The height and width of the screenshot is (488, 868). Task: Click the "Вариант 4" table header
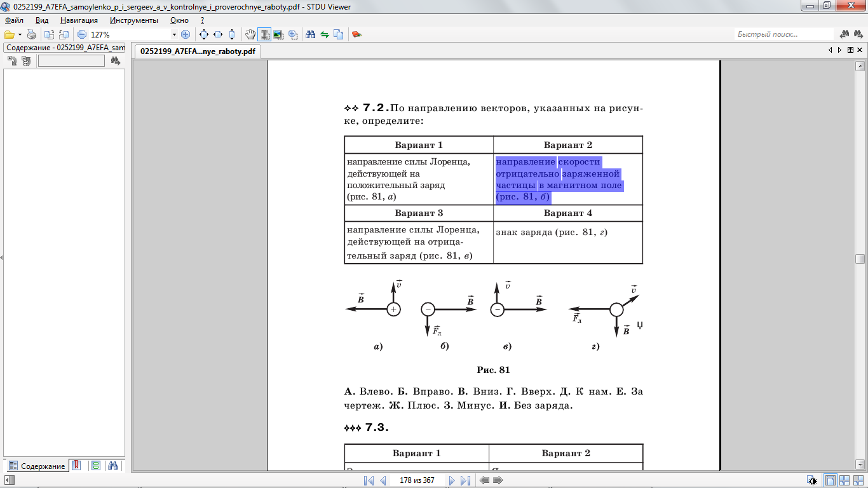[x=568, y=213]
